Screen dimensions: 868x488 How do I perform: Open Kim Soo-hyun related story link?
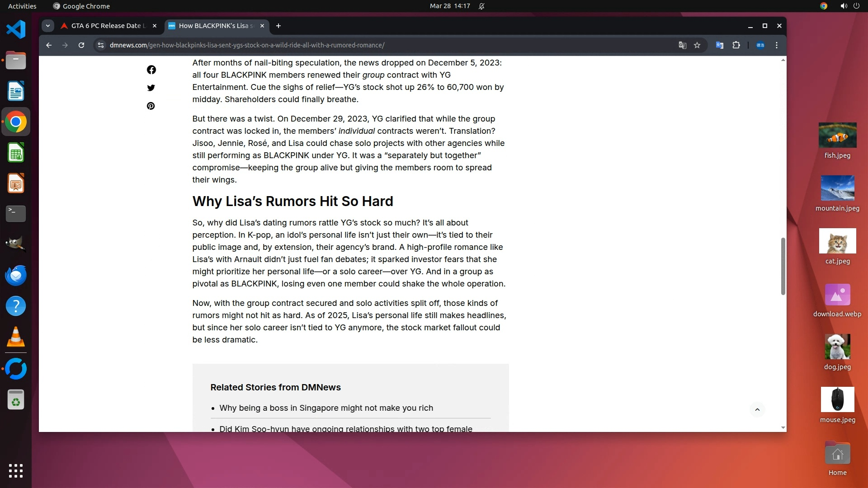(345, 428)
